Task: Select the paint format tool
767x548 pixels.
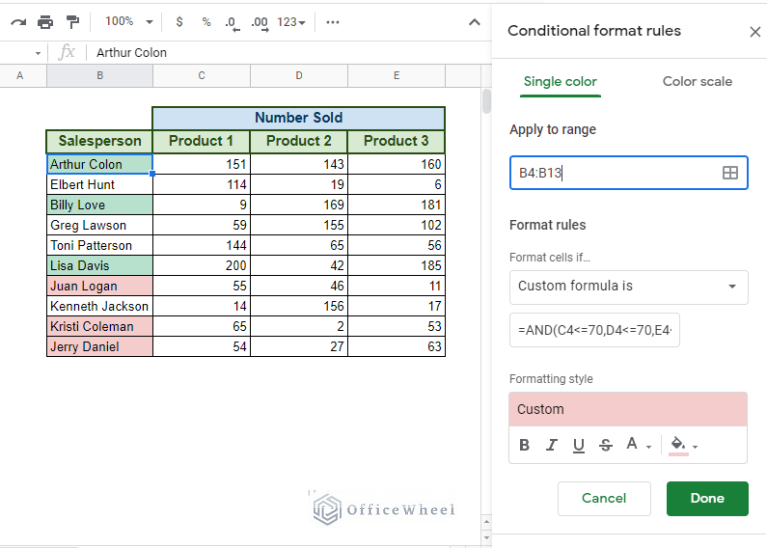Action: click(72, 21)
